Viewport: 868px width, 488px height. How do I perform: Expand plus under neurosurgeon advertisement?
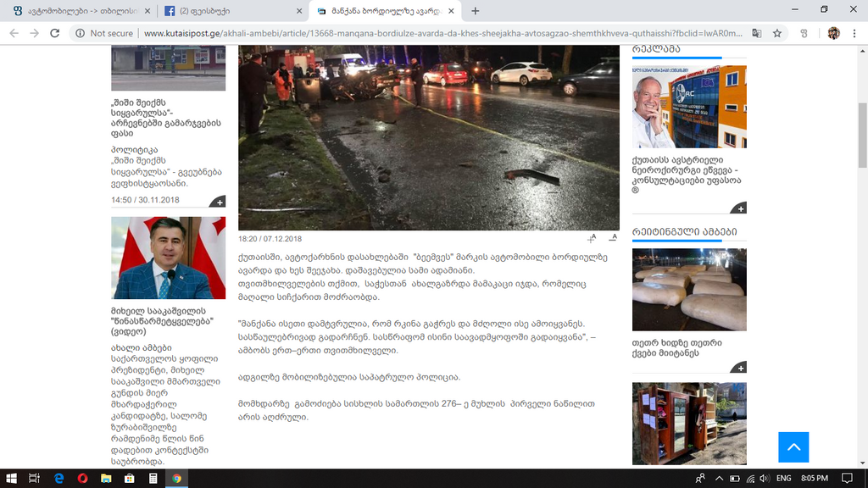740,208
